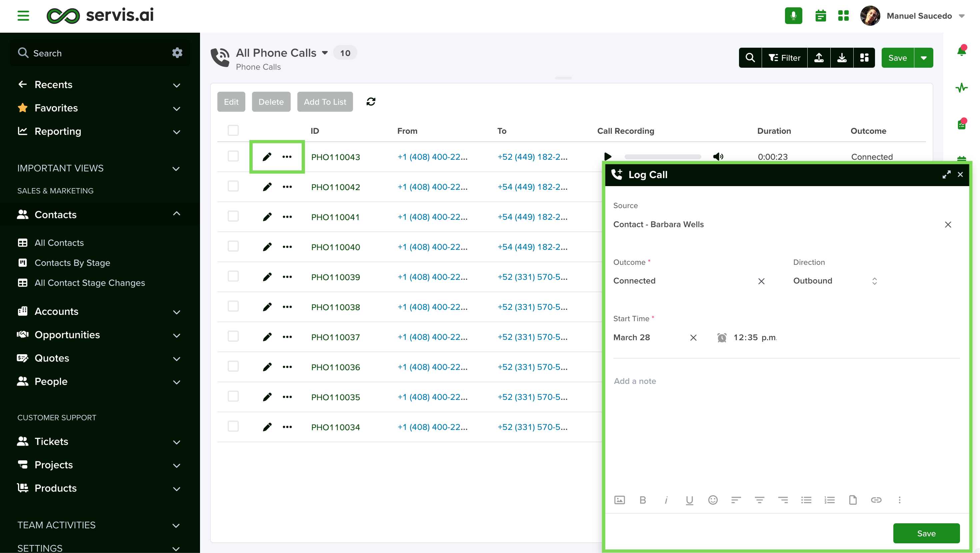
Task: Check the PHO110035 row checkbox
Action: click(233, 397)
